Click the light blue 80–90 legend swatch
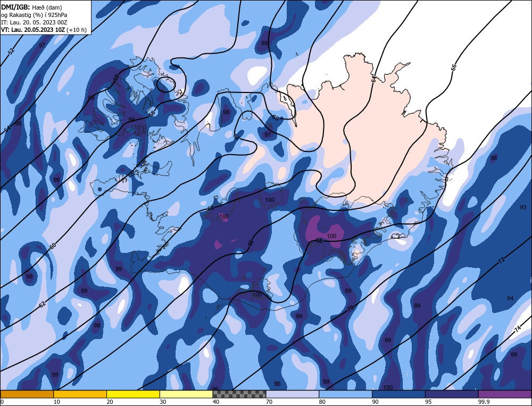The height and width of the screenshot is (406, 532). (345, 394)
